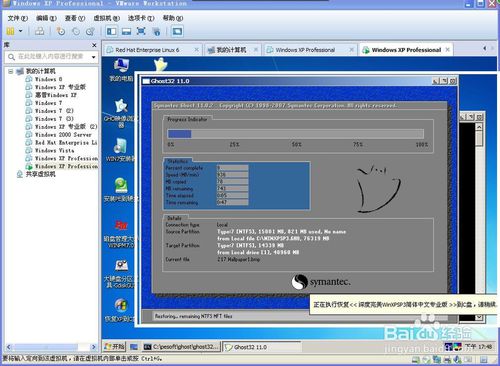The image size is (500, 366).
Task: Click the Unity mode toolbar icon
Action: point(156,31)
